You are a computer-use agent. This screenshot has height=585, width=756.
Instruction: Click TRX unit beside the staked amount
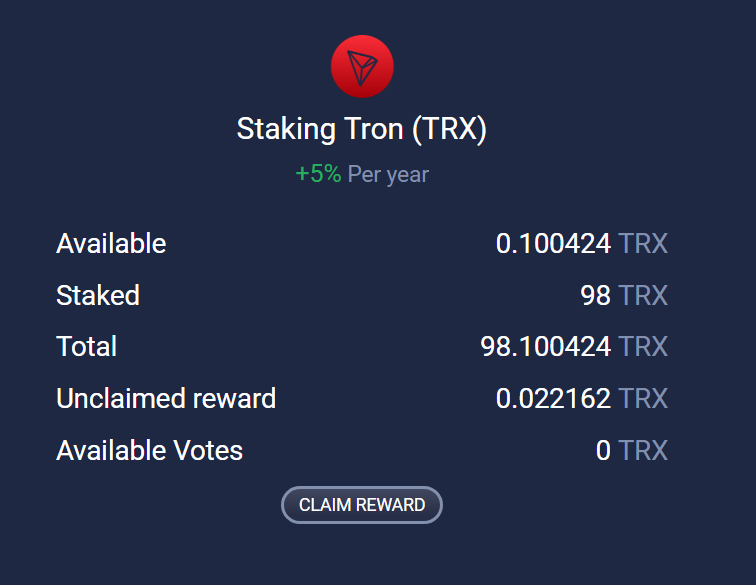[x=643, y=295]
